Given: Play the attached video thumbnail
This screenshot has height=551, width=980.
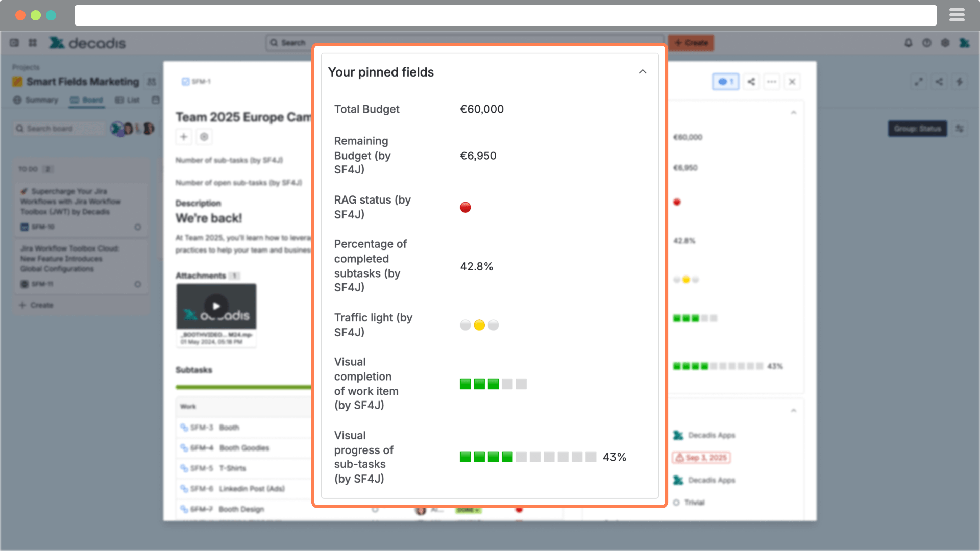Looking at the screenshot, I should click(x=216, y=306).
